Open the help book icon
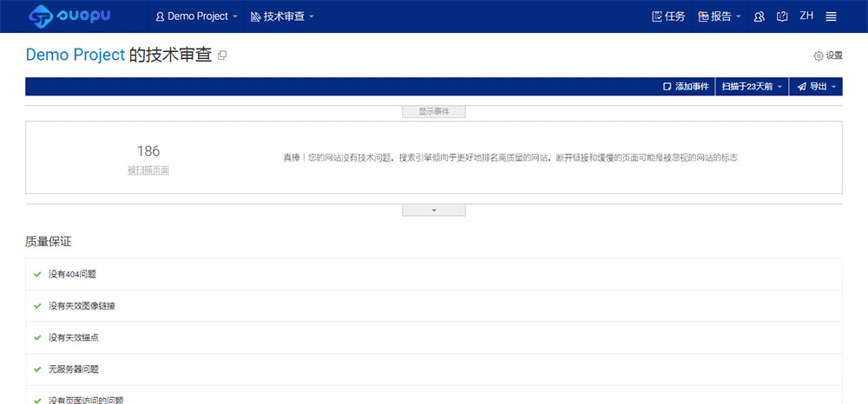 [782, 16]
